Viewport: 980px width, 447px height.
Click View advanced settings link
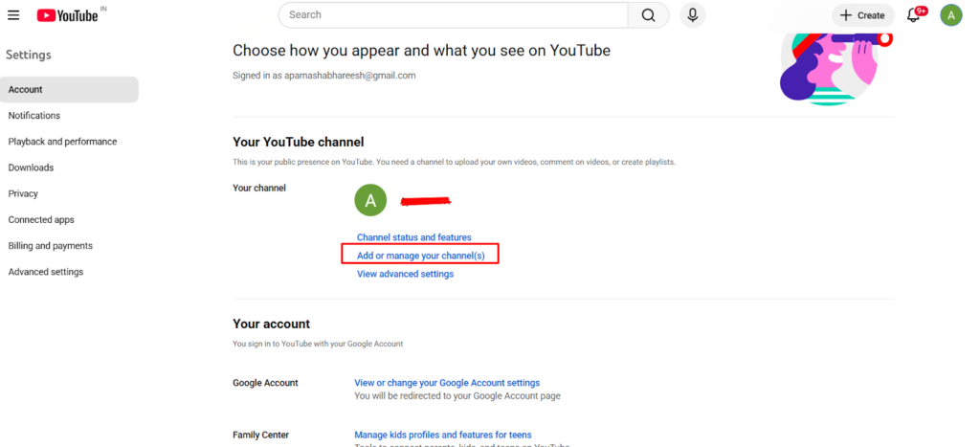405,274
